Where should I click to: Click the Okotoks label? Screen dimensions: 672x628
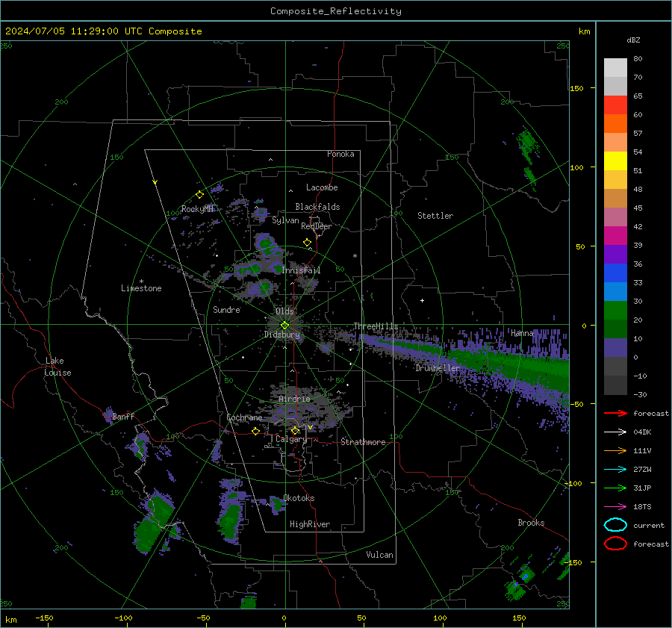coord(299,498)
